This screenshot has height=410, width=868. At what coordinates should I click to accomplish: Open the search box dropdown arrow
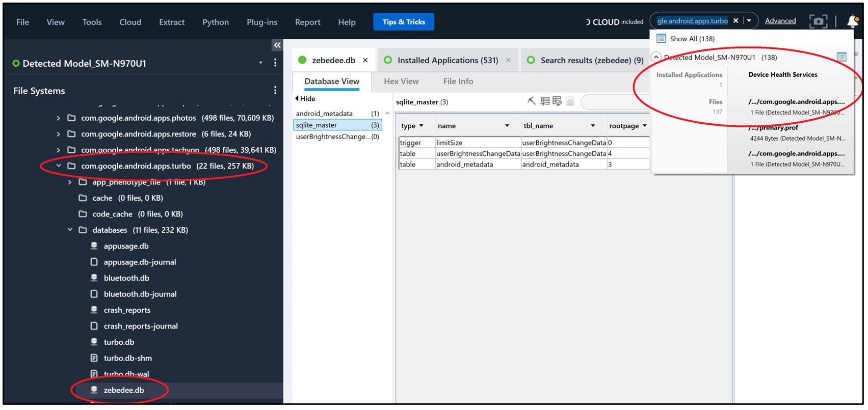(749, 21)
